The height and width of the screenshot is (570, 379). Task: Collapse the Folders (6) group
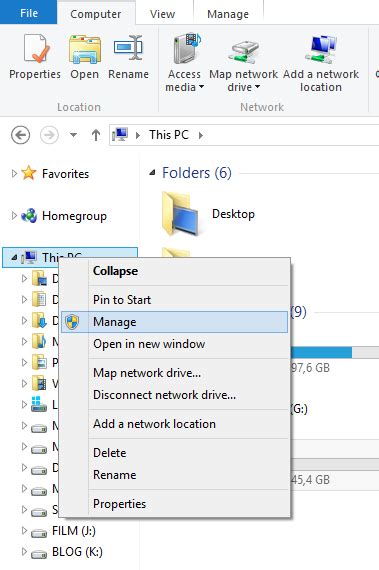coord(153,173)
